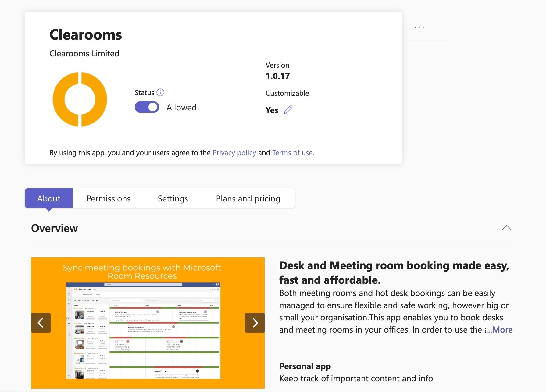Click the Clearooms app title
Viewport: 546px width, 392px height.
(86, 34)
